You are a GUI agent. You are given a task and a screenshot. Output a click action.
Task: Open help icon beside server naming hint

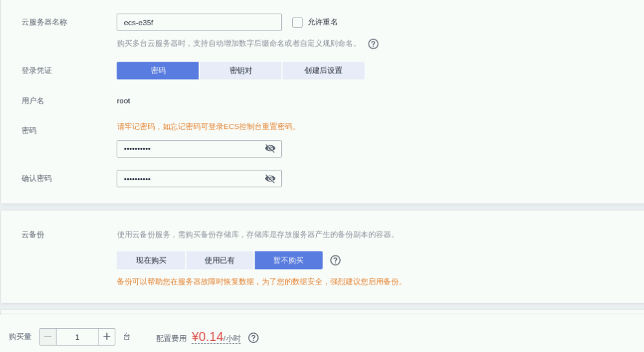pos(373,44)
